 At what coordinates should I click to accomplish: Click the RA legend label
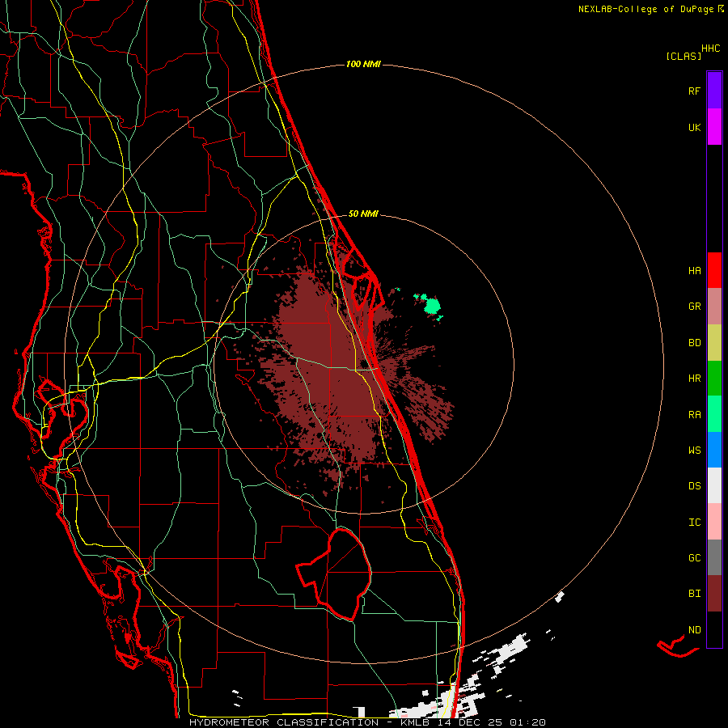click(694, 415)
